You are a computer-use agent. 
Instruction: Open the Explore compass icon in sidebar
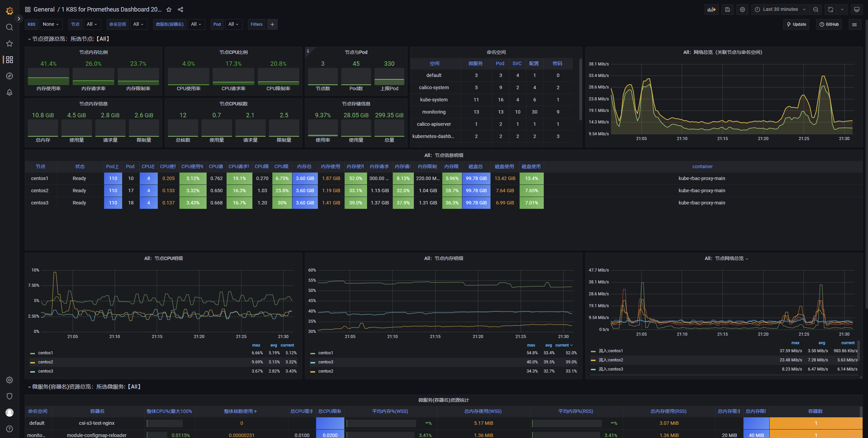coord(9,76)
